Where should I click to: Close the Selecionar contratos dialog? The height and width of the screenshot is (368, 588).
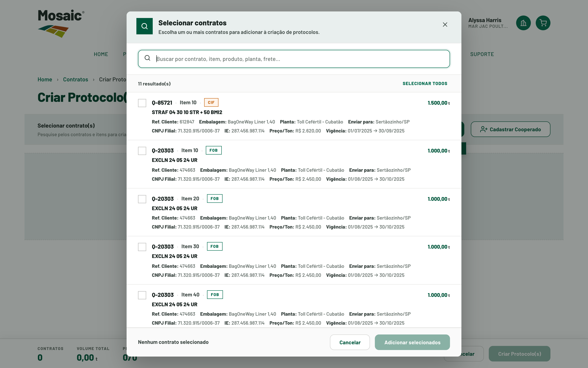(445, 25)
